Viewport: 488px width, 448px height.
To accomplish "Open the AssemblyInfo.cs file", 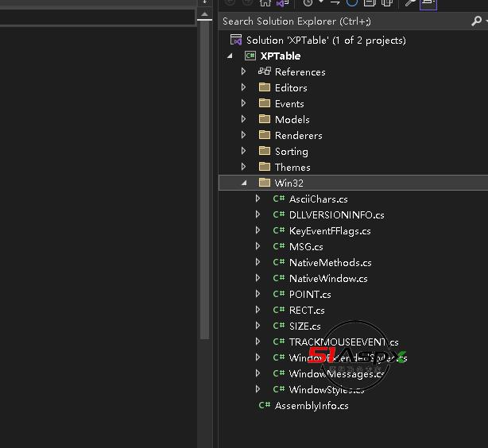I will click(x=312, y=406).
